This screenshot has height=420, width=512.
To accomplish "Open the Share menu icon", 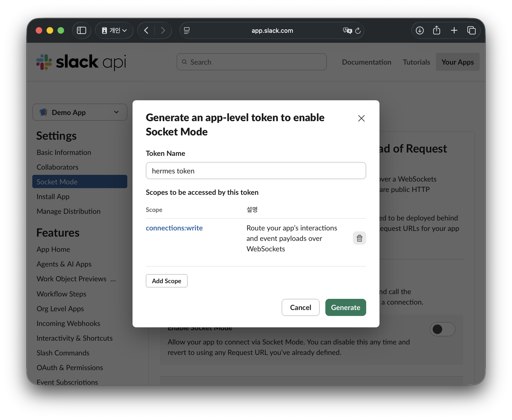I will (436, 30).
